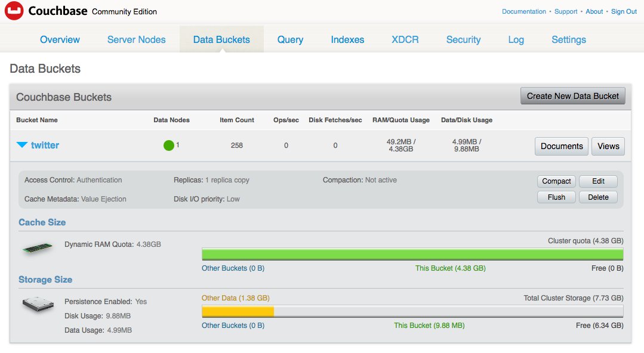
Task: Open the Settings tab
Action: [x=569, y=39]
